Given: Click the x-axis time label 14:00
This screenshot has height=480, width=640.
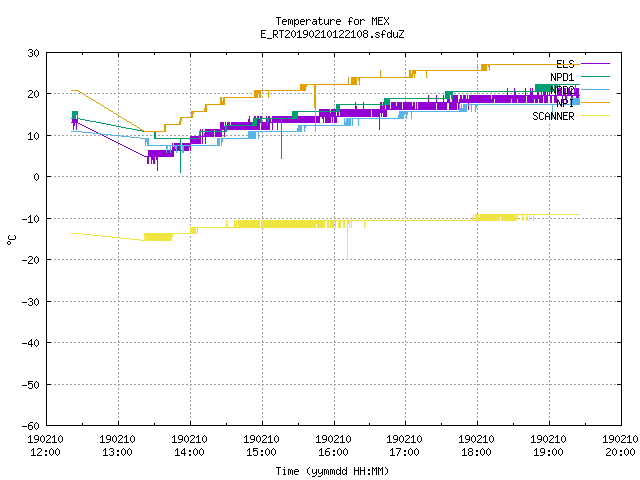Looking at the screenshot, I should (189, 452).
